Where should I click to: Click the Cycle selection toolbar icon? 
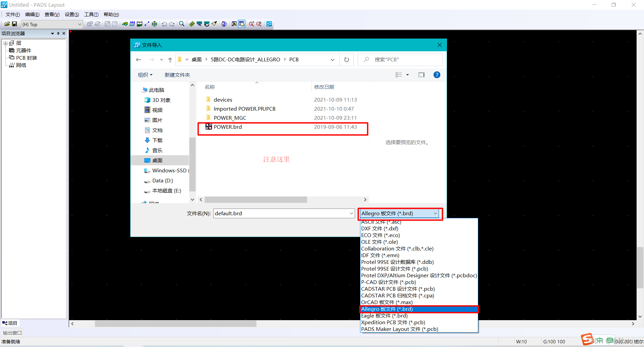(x=98, y=24)
